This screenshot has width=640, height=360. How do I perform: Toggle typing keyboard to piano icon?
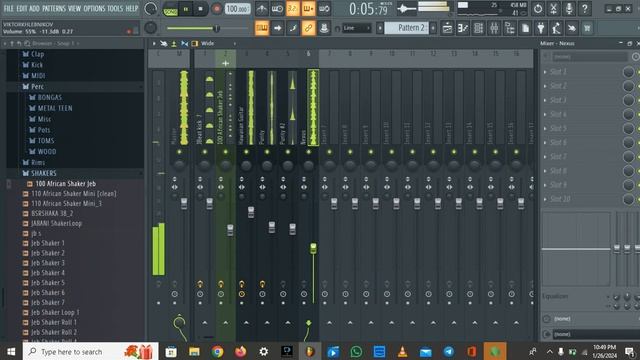tap(262, 28)
